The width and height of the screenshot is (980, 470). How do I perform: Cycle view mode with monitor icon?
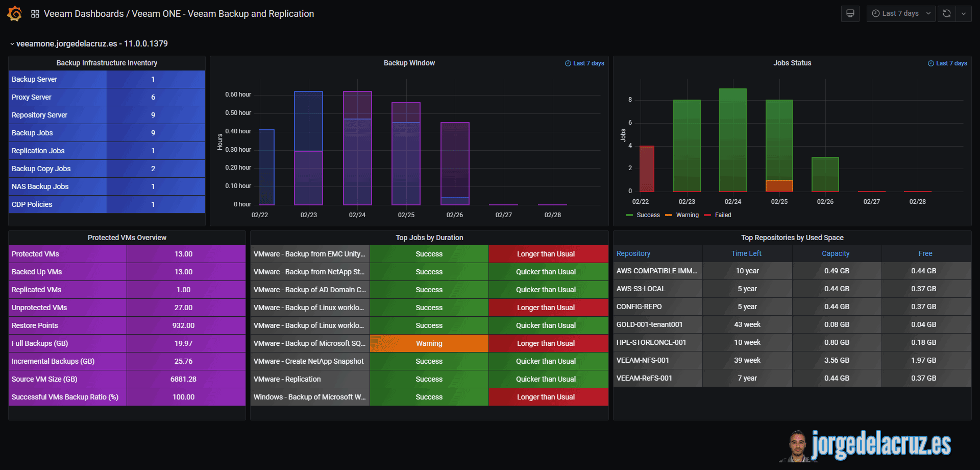[850, 14]
